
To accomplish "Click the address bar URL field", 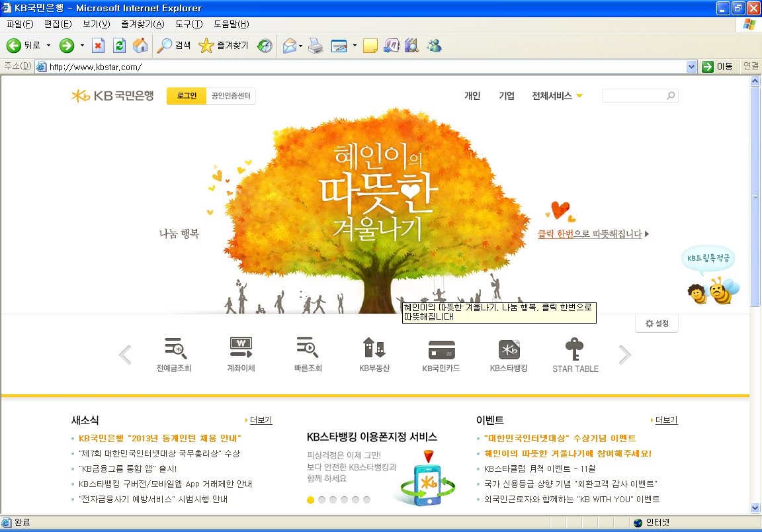I will [360, 67].
